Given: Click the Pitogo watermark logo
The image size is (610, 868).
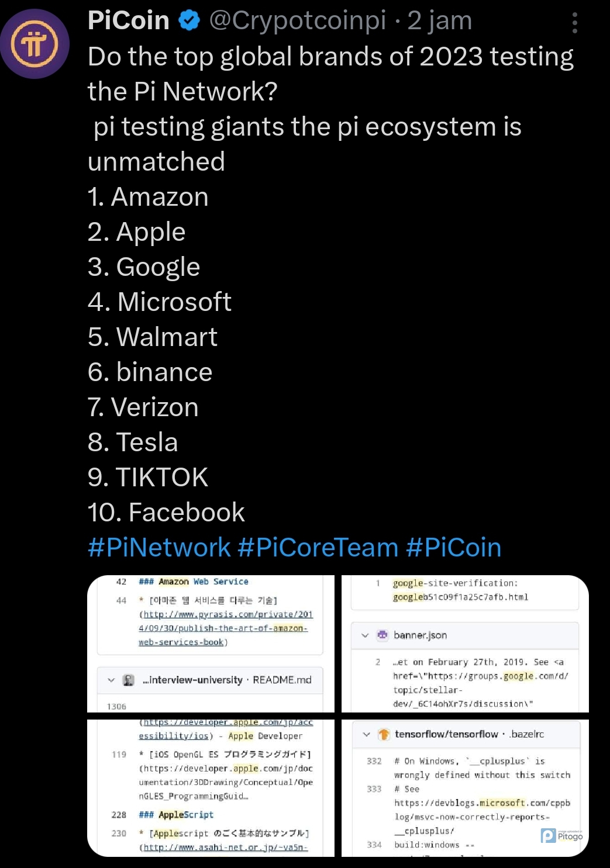Looking at the screenshot, I should pyautogui.click(x=562, y=836).
